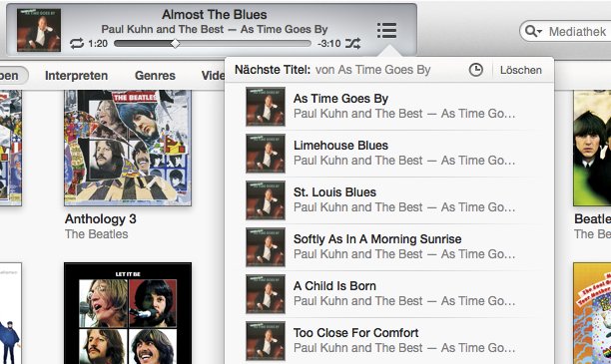Switch to the Interpreten tab
The height and width of the screenshot is (364, 611).
(x=76, y=76)
